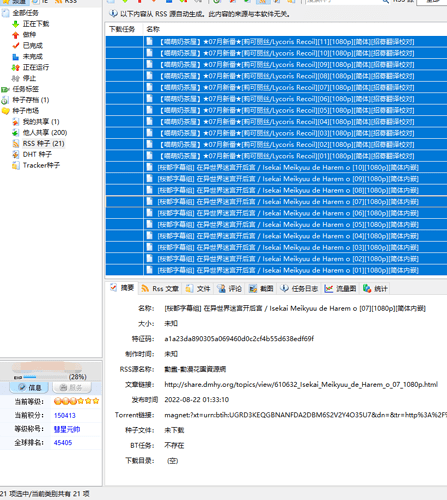Click the 做种 seeding up-arrow icon
This screenshot has height=500, width=447.
coord(16,35)
